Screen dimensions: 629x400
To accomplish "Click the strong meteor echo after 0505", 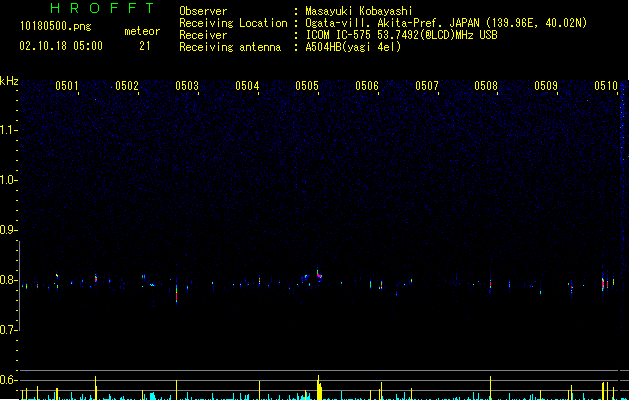I will tap(319, 276).
